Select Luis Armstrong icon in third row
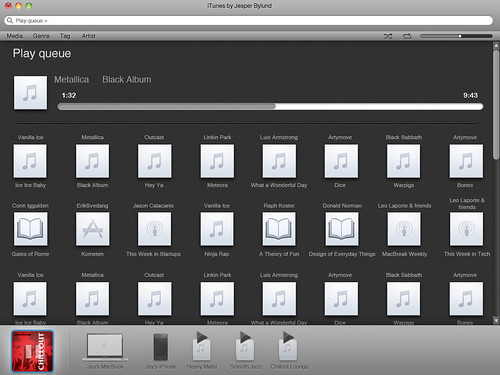Screen dimensions: 500x375 point(279,299)
